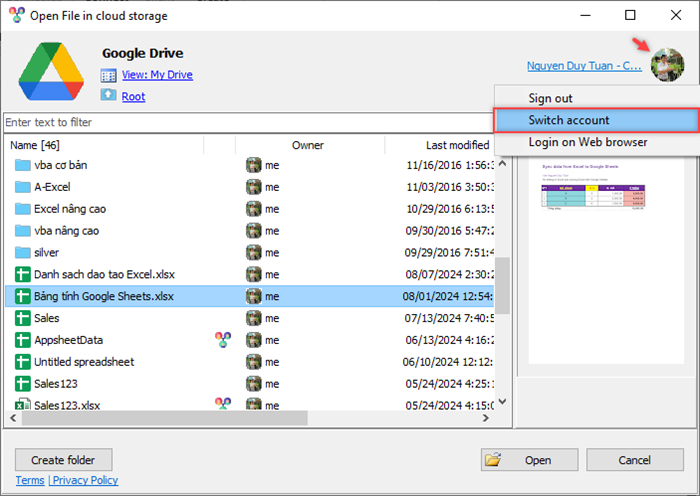Viewport: 700px width, 496px height.
Task: Click the me owner text on A-Excel row
Action: point(272,187)
